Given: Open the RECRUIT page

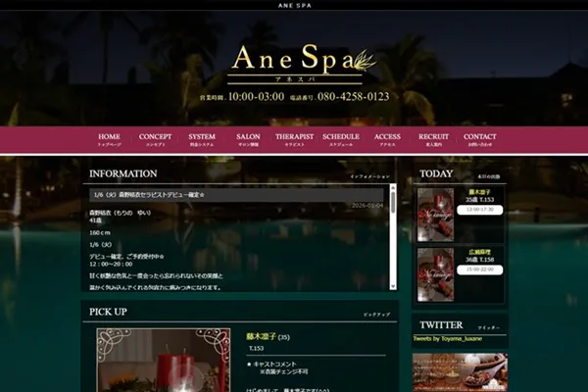Looking at the screenshot, I should coord(433,140).
